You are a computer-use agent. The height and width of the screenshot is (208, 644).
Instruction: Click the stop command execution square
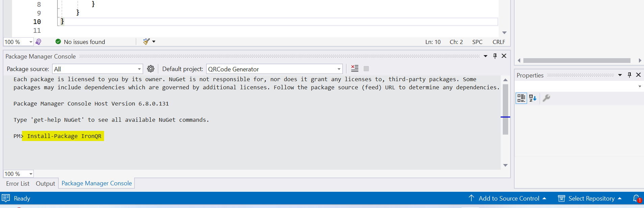(x=366, y=69)
